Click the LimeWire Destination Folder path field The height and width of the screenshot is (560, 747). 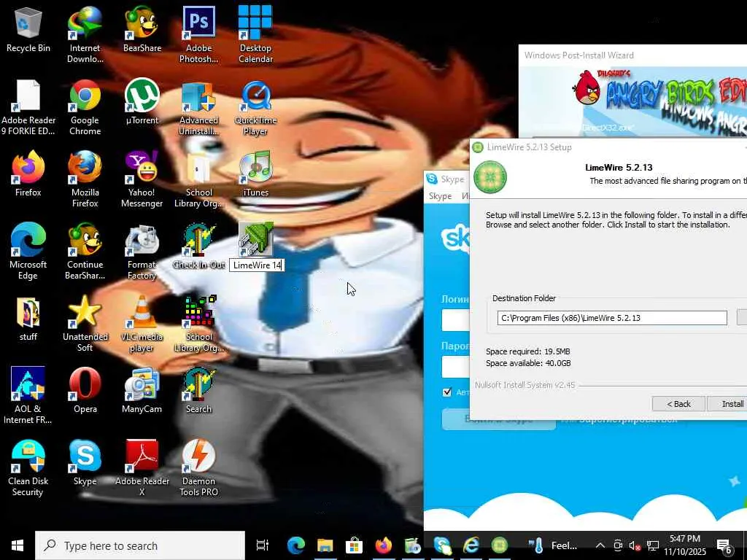pyautogui.click(x=612, y=318)
